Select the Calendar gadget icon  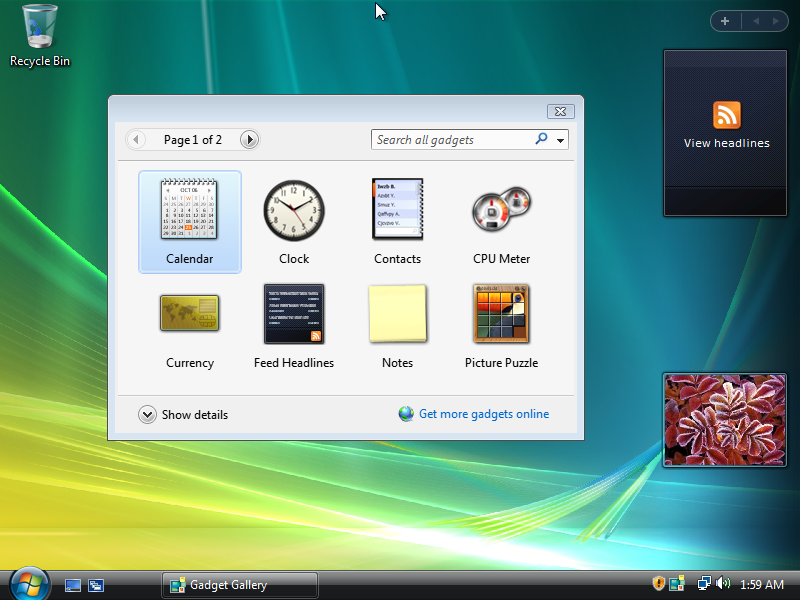pyautogui.click(x=189, y=210)
